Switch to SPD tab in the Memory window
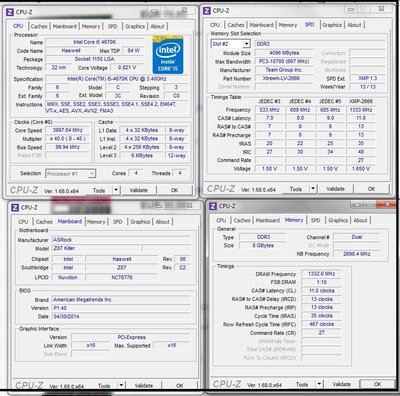Screen dimensions: 400x396 [x=315, y=221]
